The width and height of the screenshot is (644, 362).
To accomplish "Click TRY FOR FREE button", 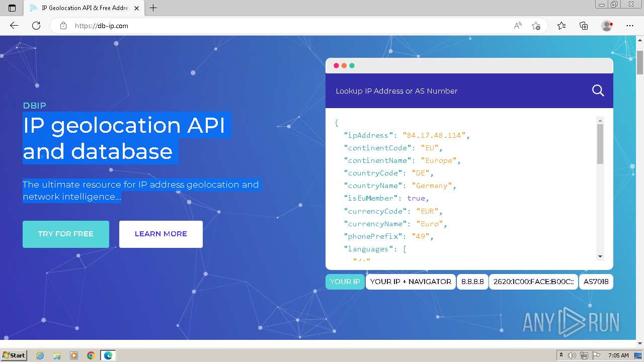I will (x=66, y=234).
